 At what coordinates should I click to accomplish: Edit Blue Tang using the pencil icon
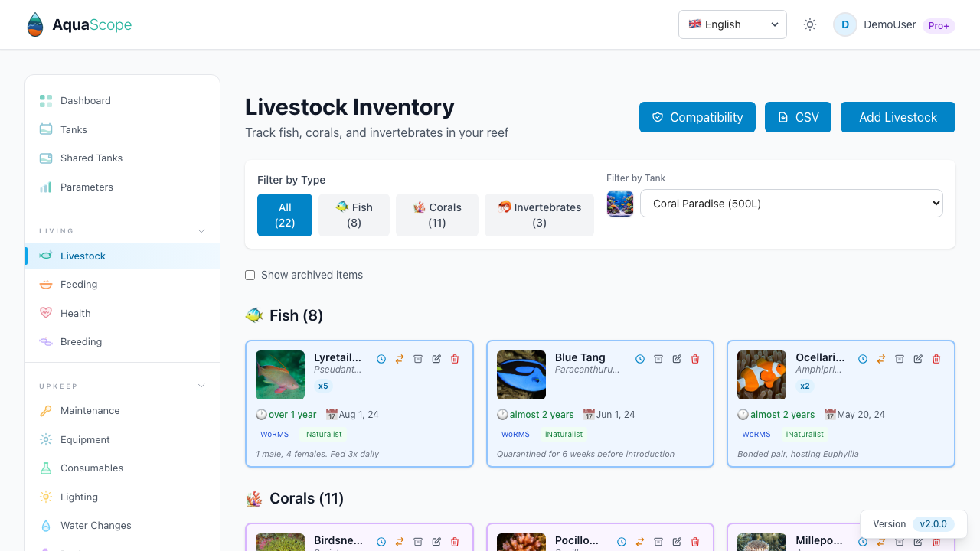(x=677, y=358)
